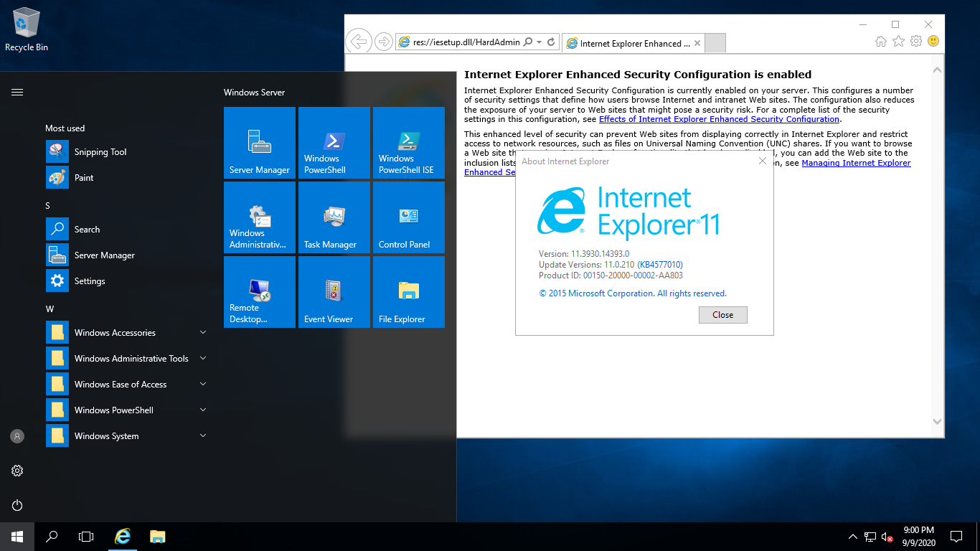This screenshot has height=551, width=980.
Task: Click Microsoft Corporation copyright link
Action: (x=633, y=293)
